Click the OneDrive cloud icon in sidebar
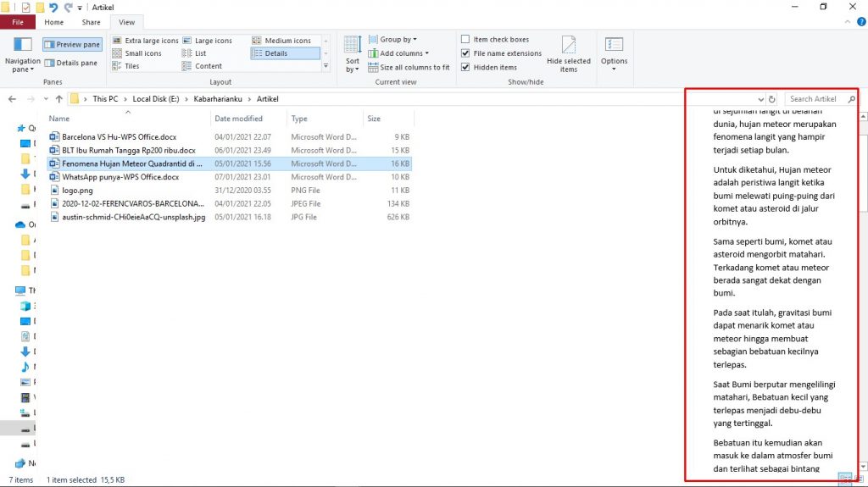 coord(20,224)
